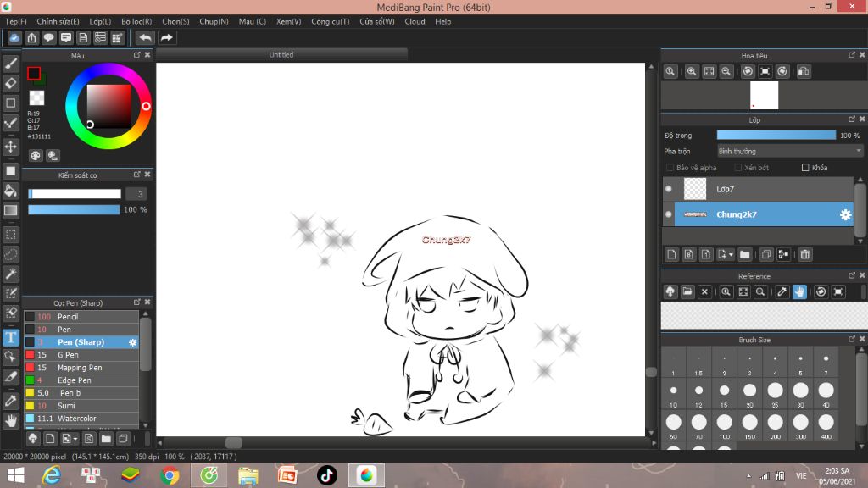Image resolution: width=868 pixels, height=488 pixels.
Task: Hide the Lớp7 layer
Action: click(x=669, y=189)
